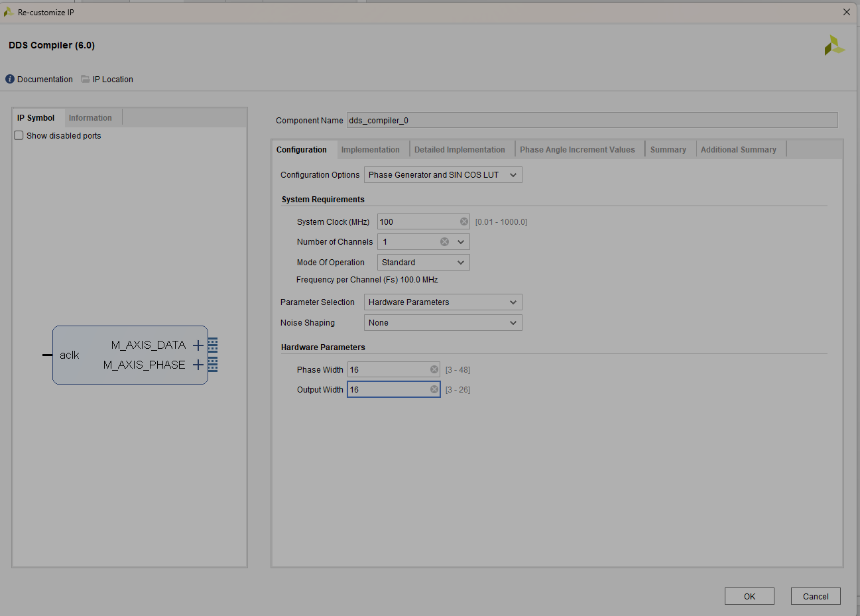Image resolution: width=860 pixels, height=616 pixels.
Task: Open Number of Channels dropdown arrow
Action: click(461, 242)
